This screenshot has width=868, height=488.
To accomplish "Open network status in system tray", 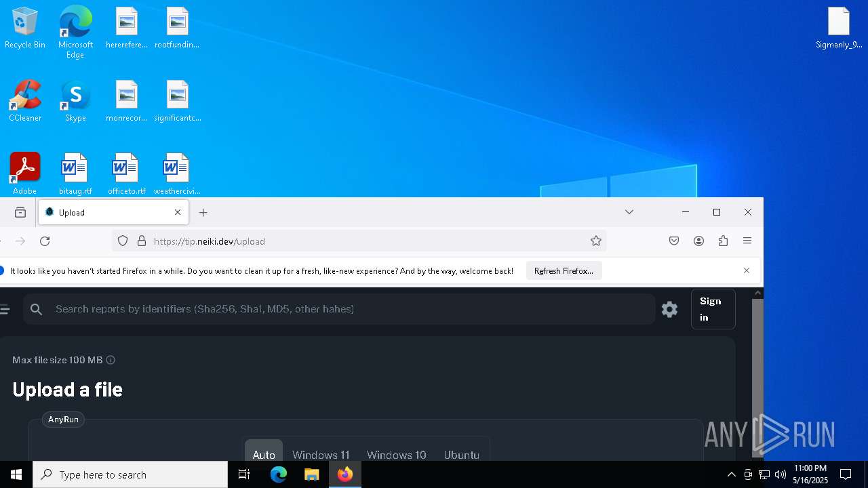I will tap(764, 474).
